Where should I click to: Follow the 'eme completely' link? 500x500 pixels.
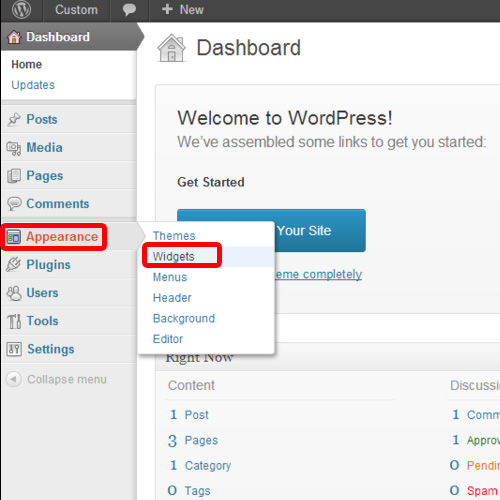pyautogui.click(x=318, y=274)
